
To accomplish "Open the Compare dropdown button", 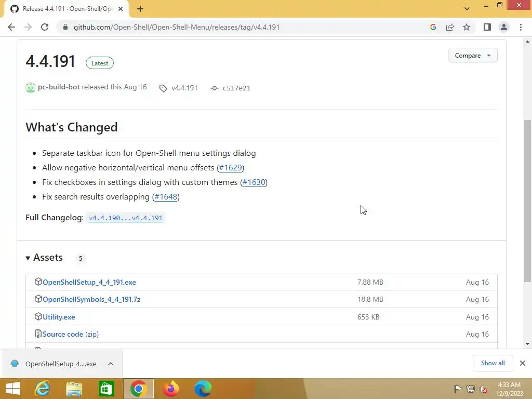I will point(473,55).
